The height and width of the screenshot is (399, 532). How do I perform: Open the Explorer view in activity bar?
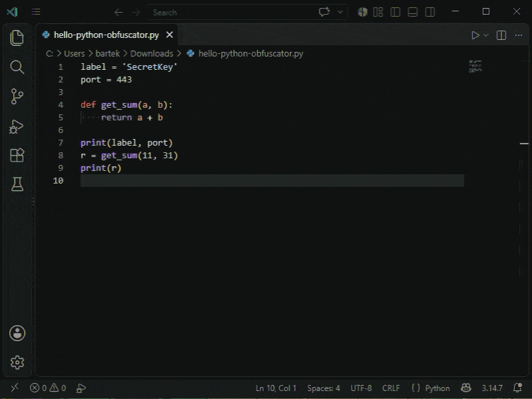(x=17, y=38)
